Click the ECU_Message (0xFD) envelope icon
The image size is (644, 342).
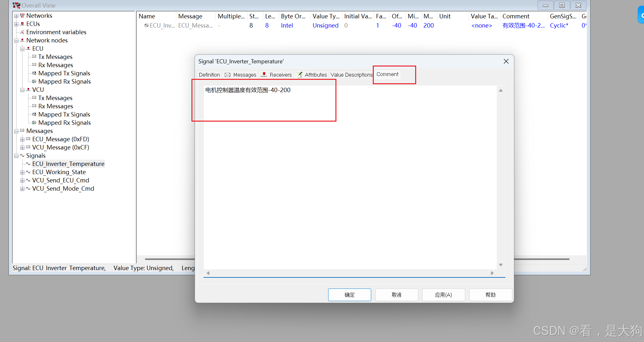coord(28,139)
